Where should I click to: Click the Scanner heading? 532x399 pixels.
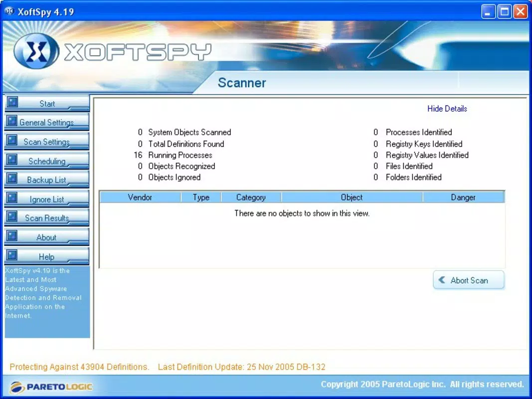click(242, 83)
